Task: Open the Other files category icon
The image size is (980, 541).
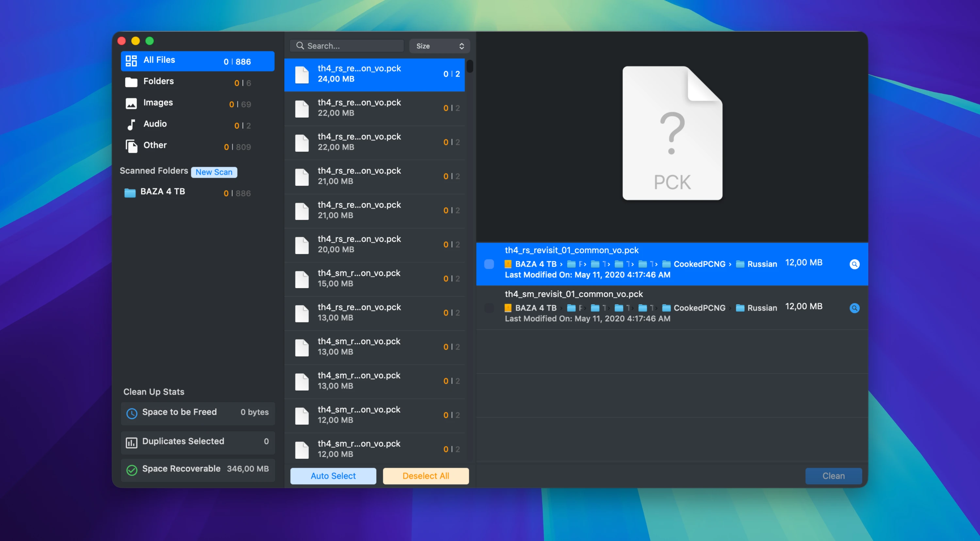Action: point(131,146)
